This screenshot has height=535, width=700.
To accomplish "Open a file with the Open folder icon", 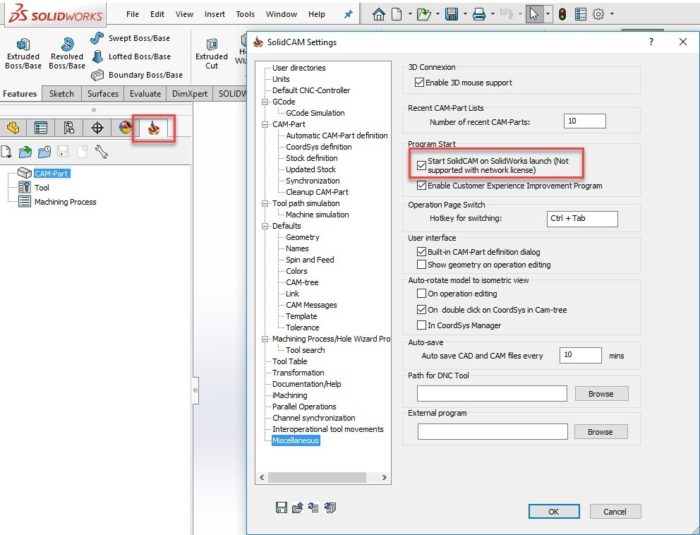I will pos(423,14).
